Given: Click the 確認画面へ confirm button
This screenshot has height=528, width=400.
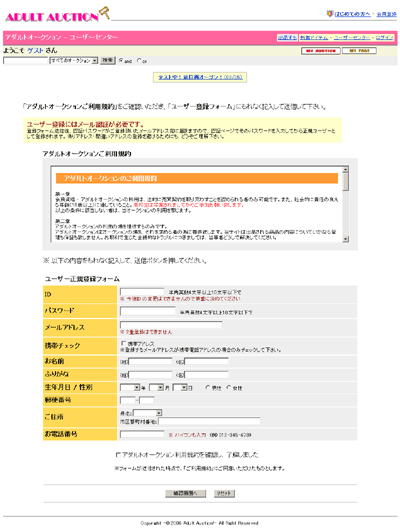Looking at the screenshot, I should point(186,493).
